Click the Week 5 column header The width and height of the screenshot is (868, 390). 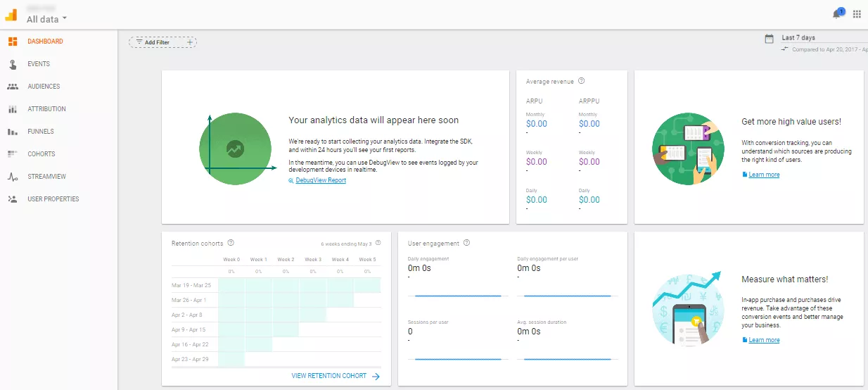tap(367, 260)
